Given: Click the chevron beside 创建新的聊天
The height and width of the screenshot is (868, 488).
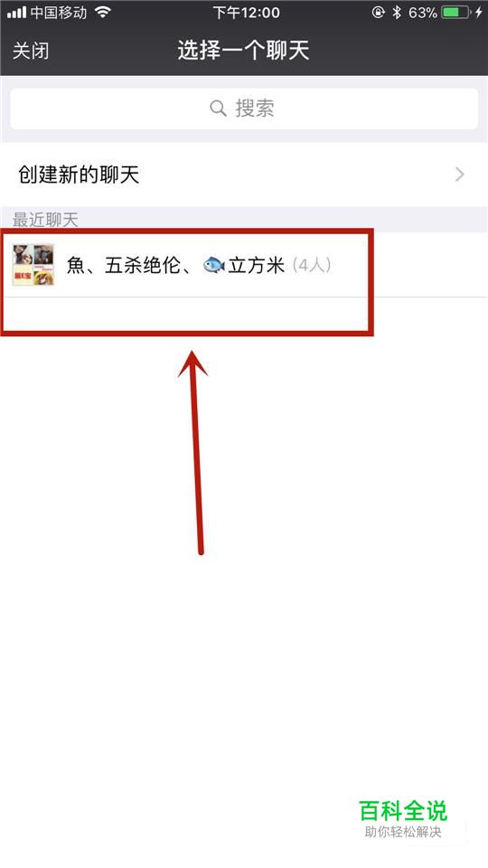Looking at the screenshot, I should [459, 175].
